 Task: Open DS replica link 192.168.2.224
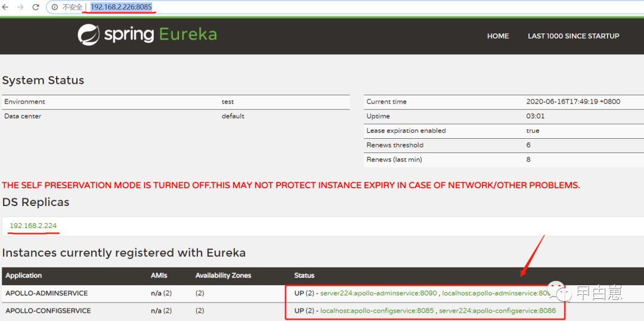tap(33, 226)
